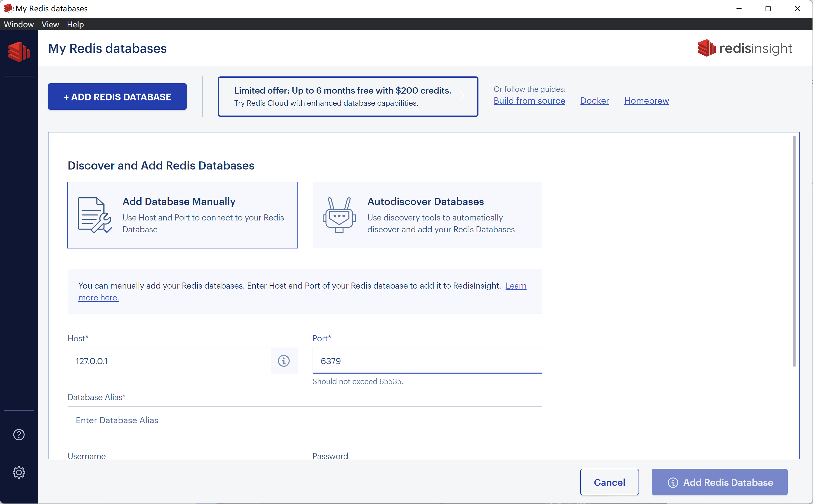Viewport: 813px width, 504px height.
Task: Click the redisinsight logo at top right
Action: point(744,48)
